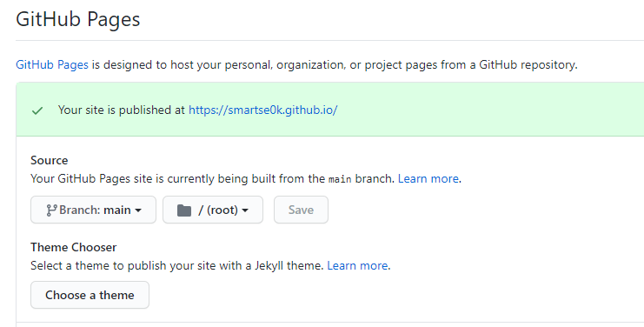This screenshot has width=644, height=327.
Task: Click the GitHub Pages page heading
Action: tap(78, 20)
